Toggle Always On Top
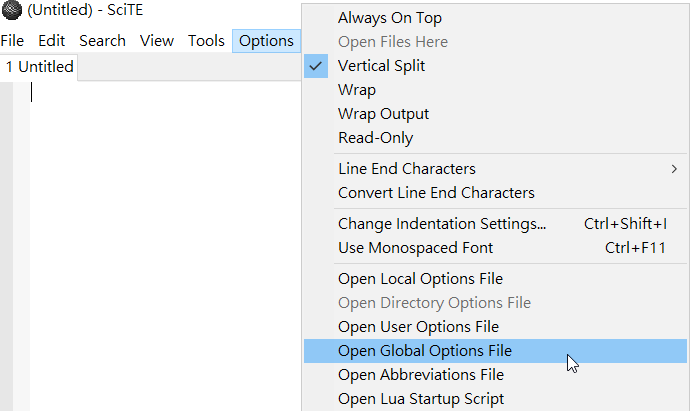The height and width of the screenshot is (411, 690). [495, 18]
